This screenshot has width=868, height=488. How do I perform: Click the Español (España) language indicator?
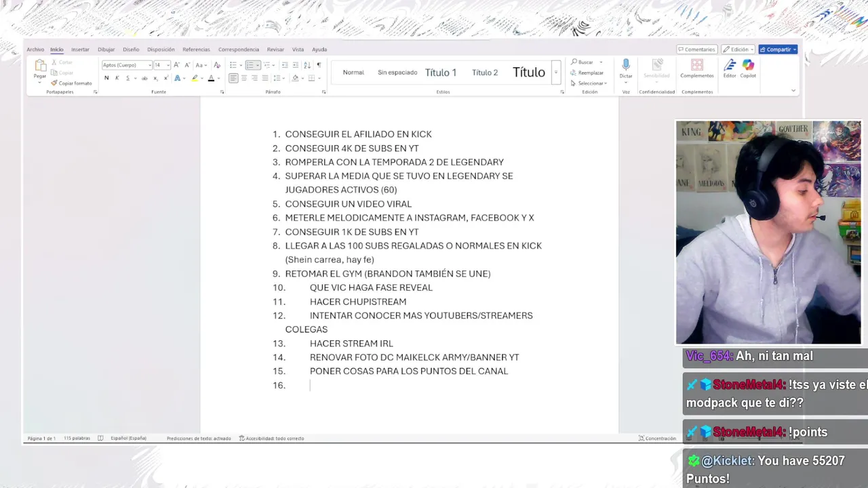click(x=128, y=438)
